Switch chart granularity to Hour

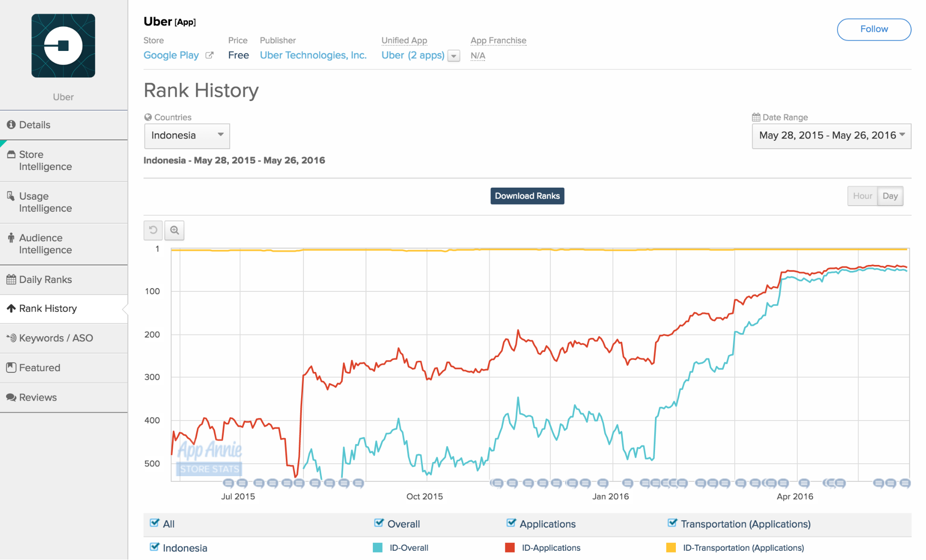click(x=862, y=196)
